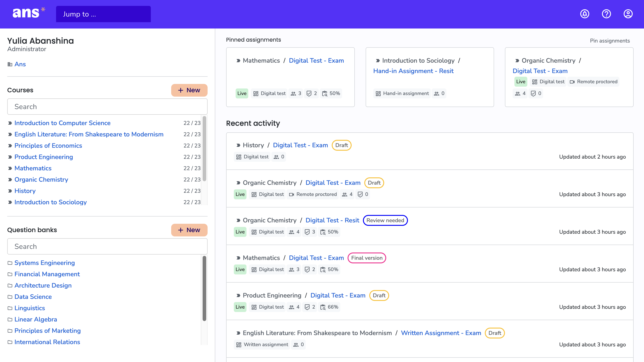Image resolution: width=644 pixels, height=362 pixels.
Task: Click course icon before Organic Chemistry Digital Test - Resit
Action: (x=238, y=220)
